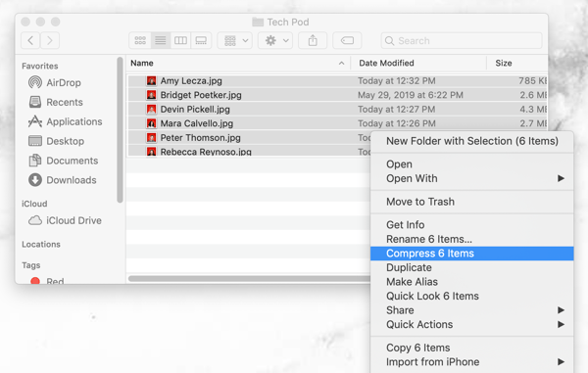588x373 pixels.
Task: Choose Compress 6 Items
Action: click(x=471, y=254)
